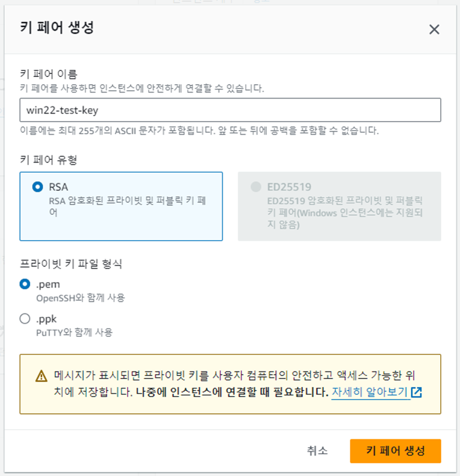Click the 키 페어 이름 text field
Screen dimensions: 460x476
point(231,110)
